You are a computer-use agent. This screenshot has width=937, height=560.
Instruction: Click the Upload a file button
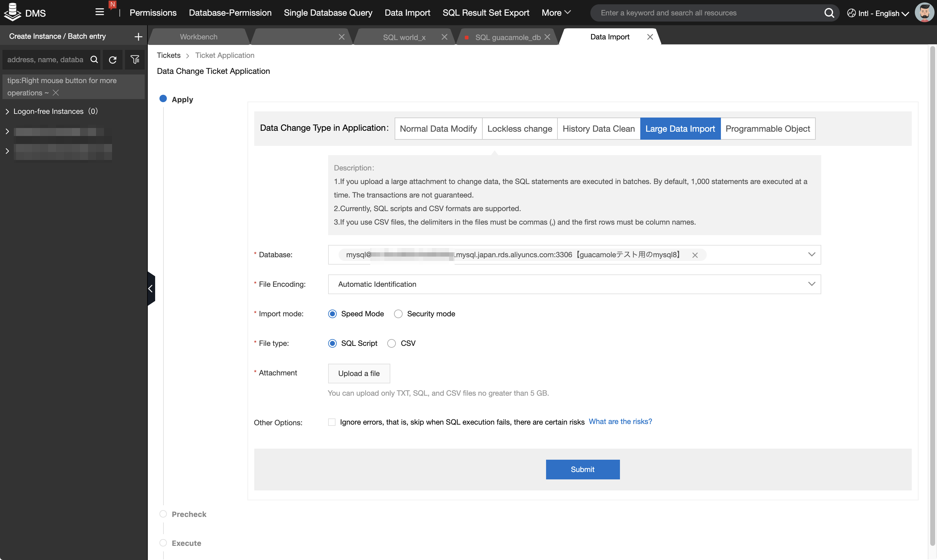pos(359,374)
